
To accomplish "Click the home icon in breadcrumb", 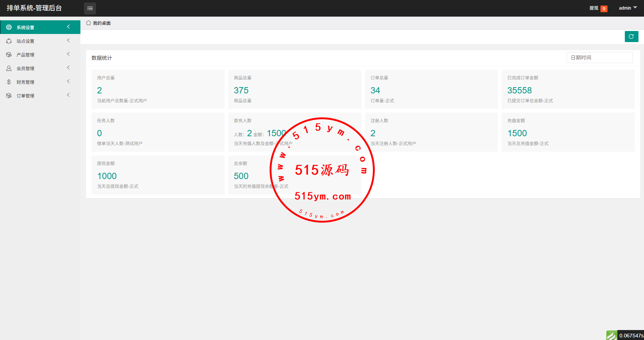I will tap(89, 23).
